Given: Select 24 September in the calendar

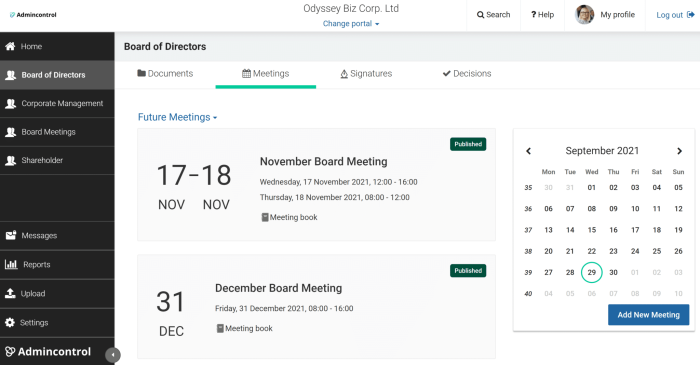Looking at the screenshot, I should (x=635, y=251).
